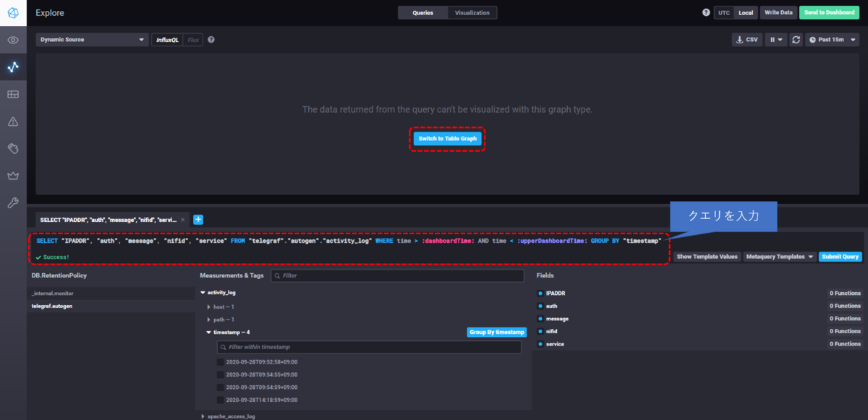Open 0 Functions dropdown for service

pos(845,344)
